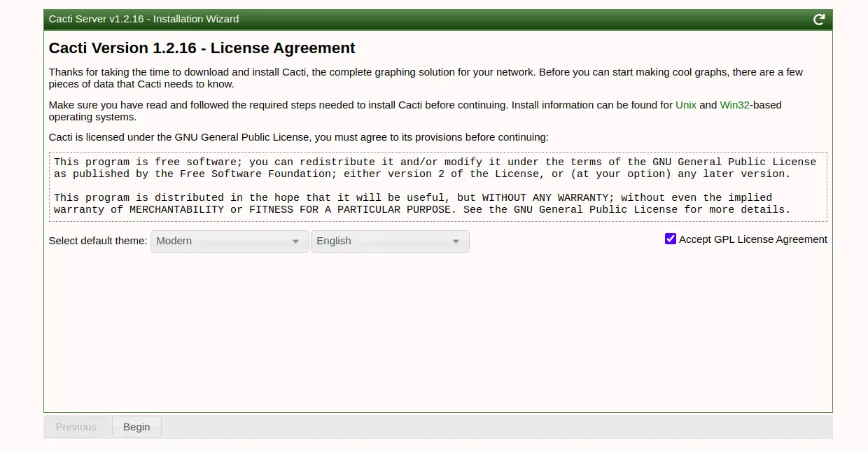Click the GPL license text box
This screenshot has height=450, width=868.
[438, 187]
